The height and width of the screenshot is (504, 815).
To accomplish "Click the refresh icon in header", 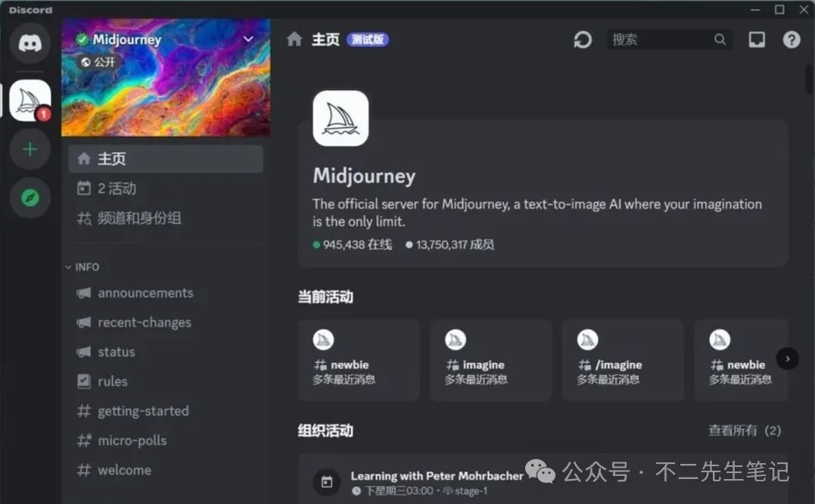I will pyautogui.click(x=583, y=39).
